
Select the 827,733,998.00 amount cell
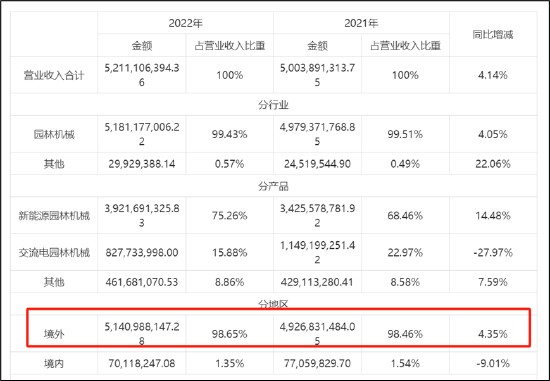pos(142,253)
